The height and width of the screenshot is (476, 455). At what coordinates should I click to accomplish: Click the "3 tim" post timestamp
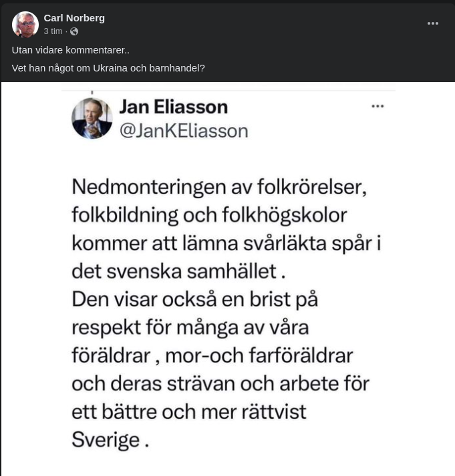tap(53, 31)
